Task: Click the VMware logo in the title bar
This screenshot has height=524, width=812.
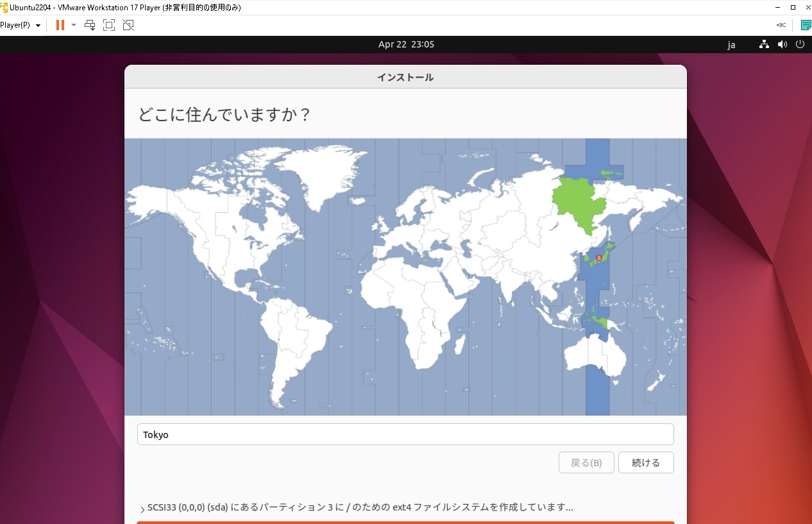Action: point(5,7)
